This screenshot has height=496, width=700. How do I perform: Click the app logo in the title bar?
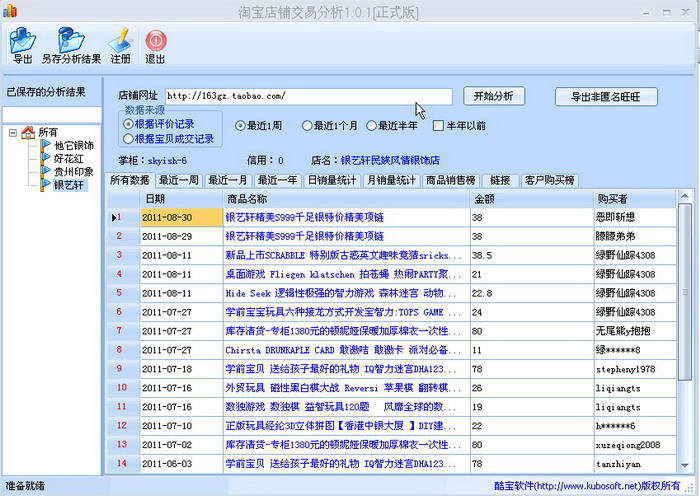click(9, 10)
